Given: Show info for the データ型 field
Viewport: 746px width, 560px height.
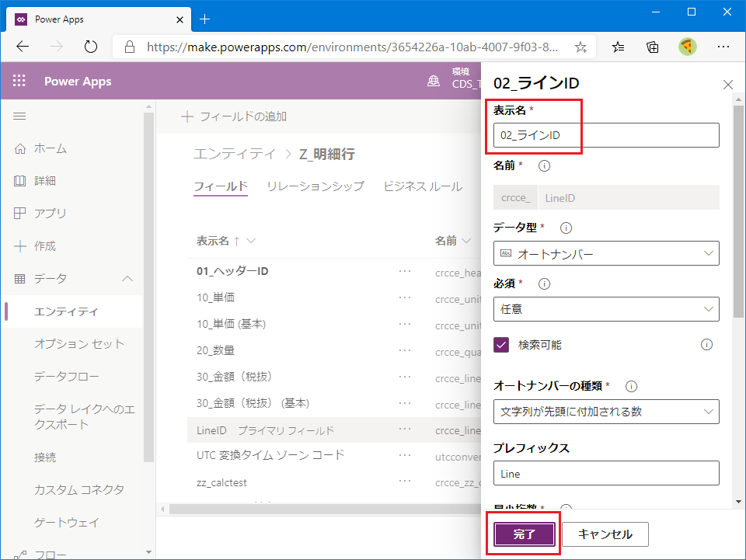Looking at the screenshot, I should point(566,228).
